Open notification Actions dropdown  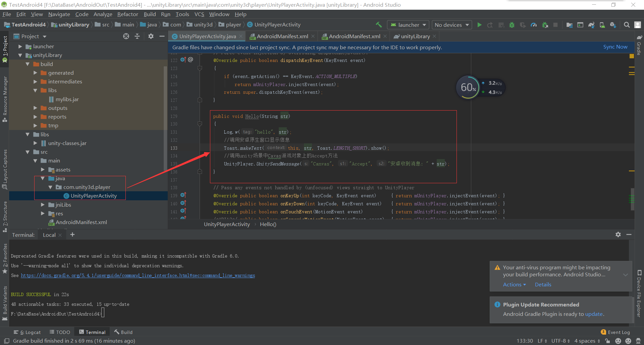click(x=514, y=284)
